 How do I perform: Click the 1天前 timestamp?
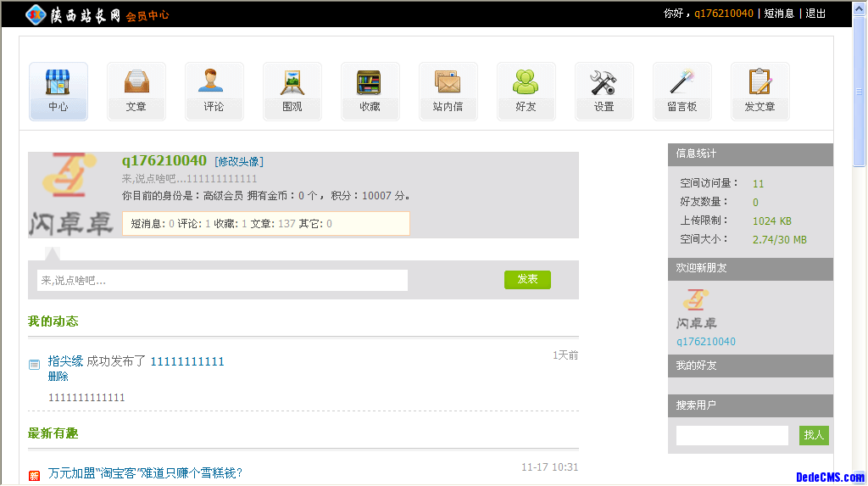tap(565, 355)
